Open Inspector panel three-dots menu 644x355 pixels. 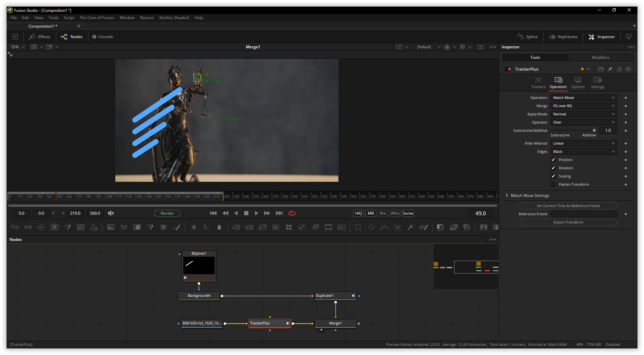631,47
